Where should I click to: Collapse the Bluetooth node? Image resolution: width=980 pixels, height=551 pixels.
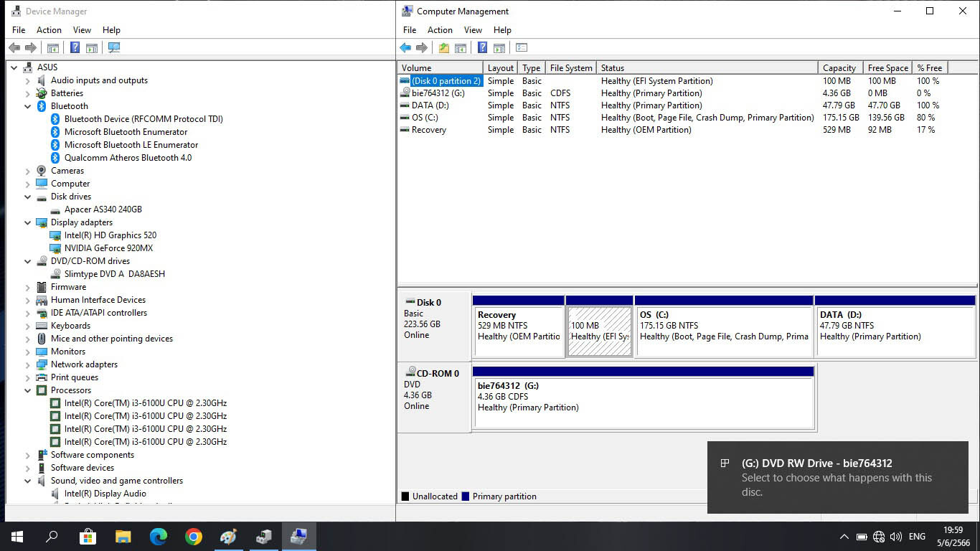pos(28,106)
